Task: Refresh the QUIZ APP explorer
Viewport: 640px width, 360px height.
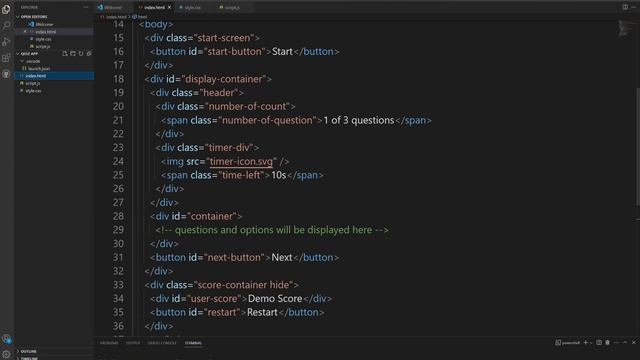Action: [x=81, y=53]
